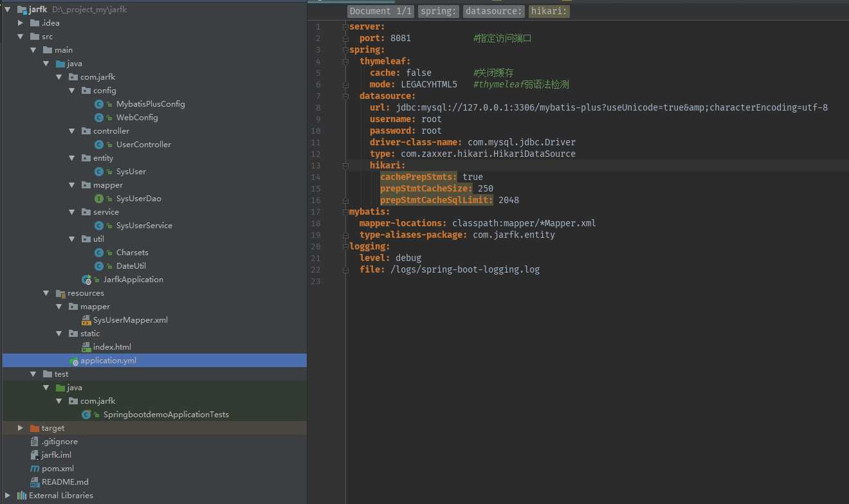Select the service package row

click(x=154, y=212)
